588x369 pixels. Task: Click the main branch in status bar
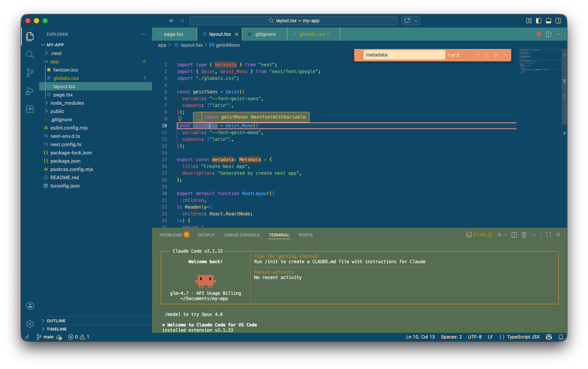pyautogui.click(x=45, y=337)
